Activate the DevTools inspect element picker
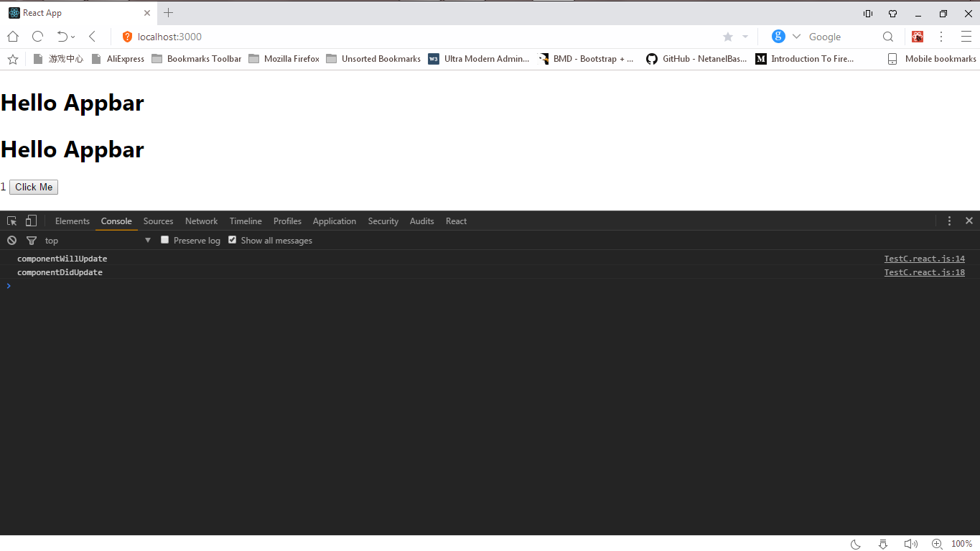Viewport: 980px width, 551px height. coord(12,221)
